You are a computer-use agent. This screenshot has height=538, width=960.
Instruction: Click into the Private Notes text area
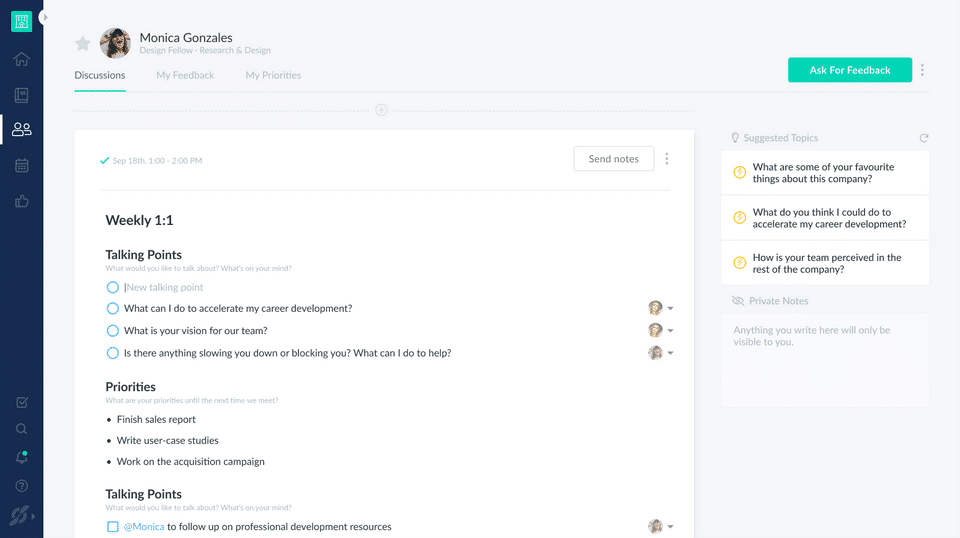coord(825,360)
